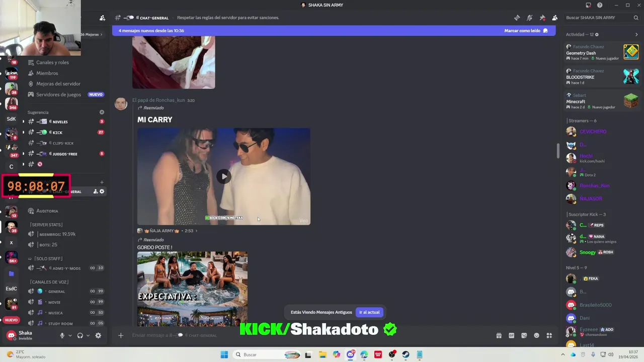Screen dimensions: 644x362
Task: Open the gift icon in message bar
Action: 499,335
